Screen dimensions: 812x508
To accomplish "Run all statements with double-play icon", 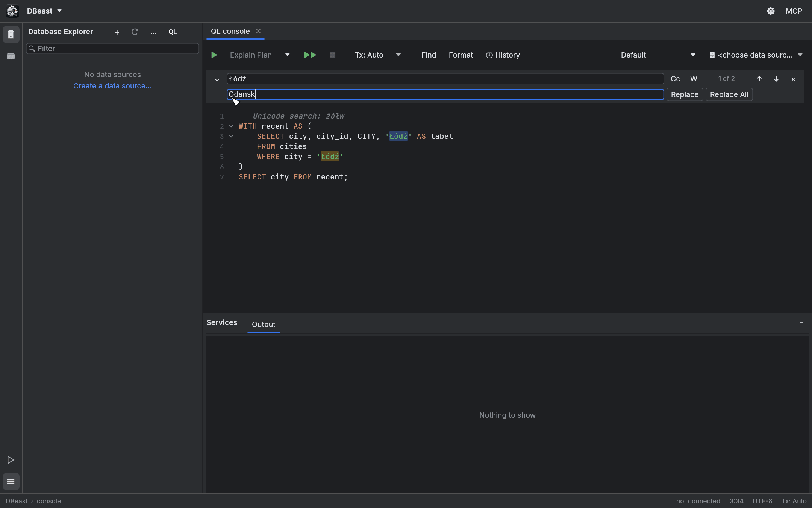I will 310,55.
